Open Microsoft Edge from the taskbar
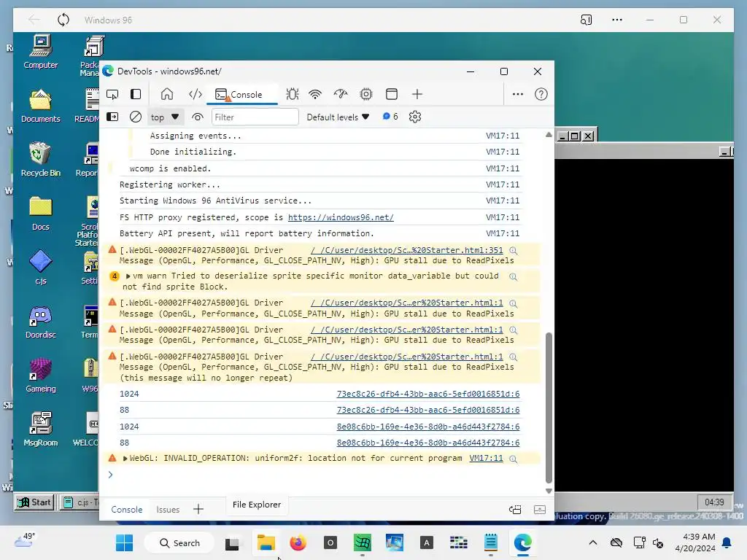747x560 pixels. (x=522, y=542)
